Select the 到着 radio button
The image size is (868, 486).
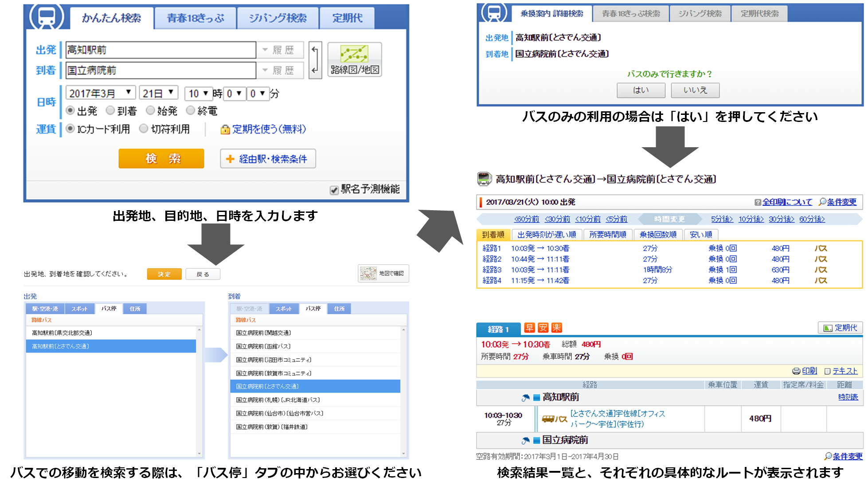pyautogui.click(x=110, y=110)
